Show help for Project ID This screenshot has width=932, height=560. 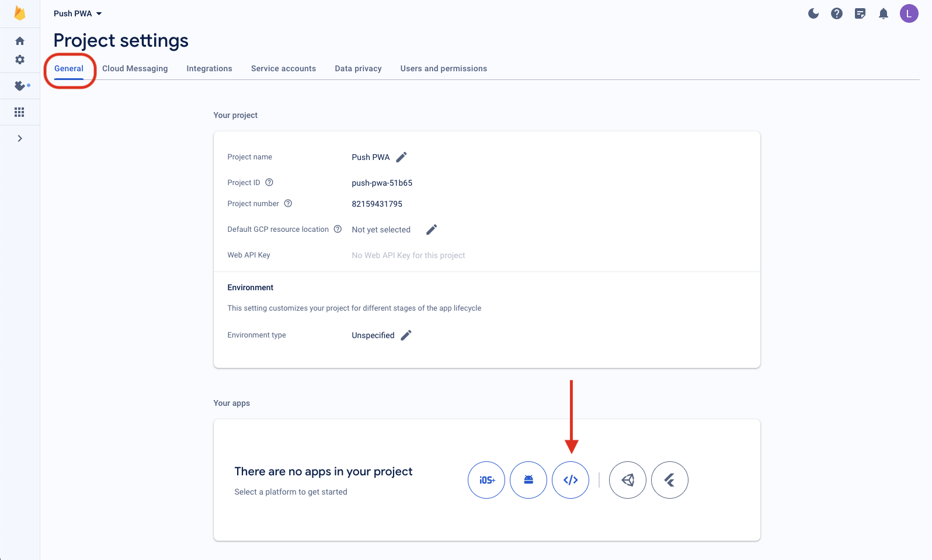click(269, 182)
